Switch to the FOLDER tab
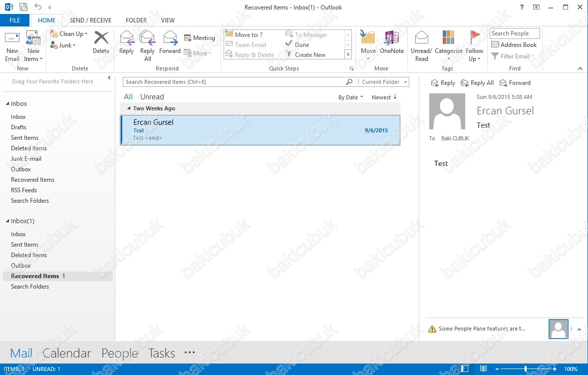 click(x=136, y=20)
